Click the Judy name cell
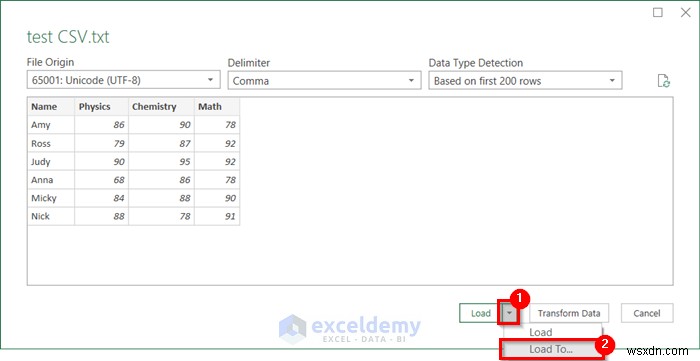 [51, 162]
